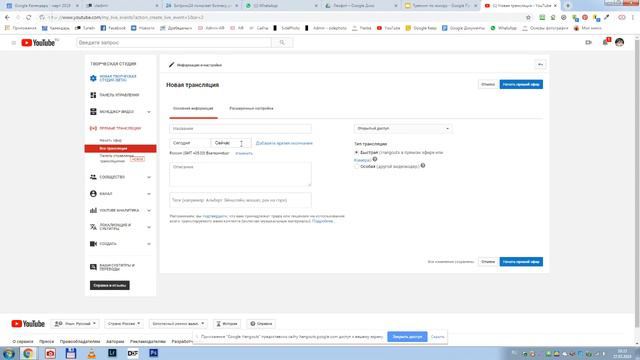Open the privacy access dropdown
The height and width of the screenshot is (360, 640).
[403, 129]
